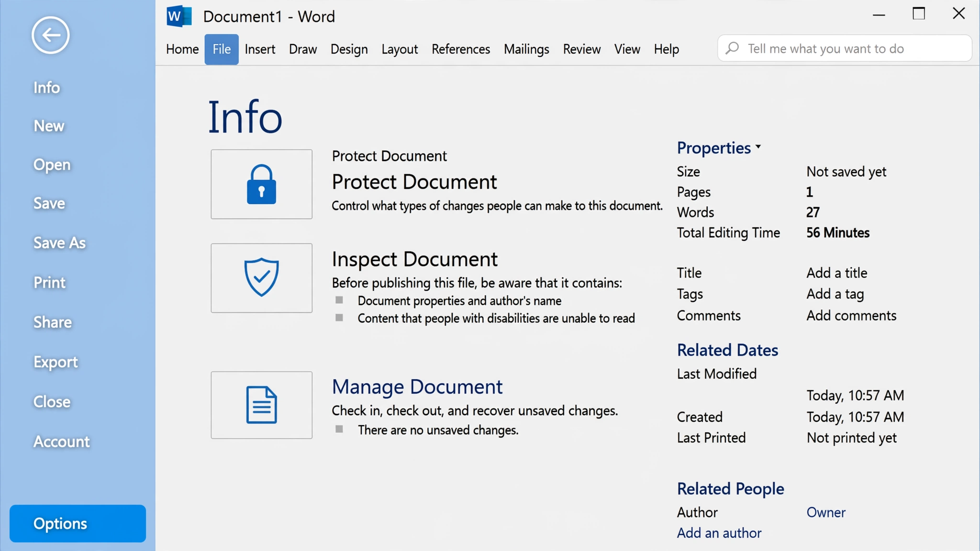Switch to the References tab
Screen dimensions: 980x551
click(461, 49)
